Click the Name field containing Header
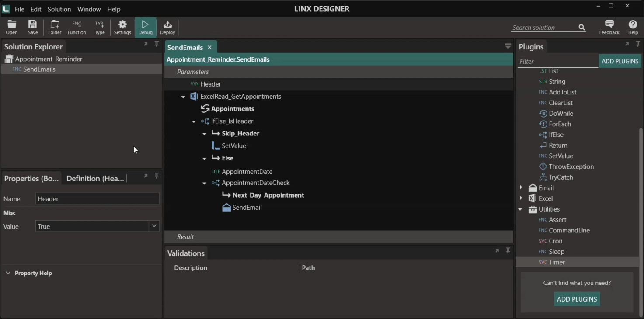This screenshot has height=319, width=644. pyautogui.click(x=97, y=199)
